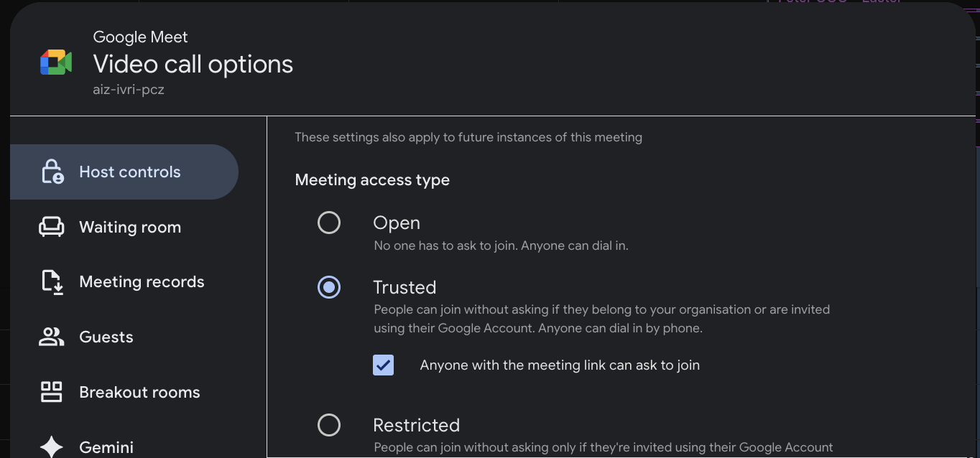This screenshot has width=980, height=458.
Task: Click the Waiting room door icon
Action: [51, 226]
